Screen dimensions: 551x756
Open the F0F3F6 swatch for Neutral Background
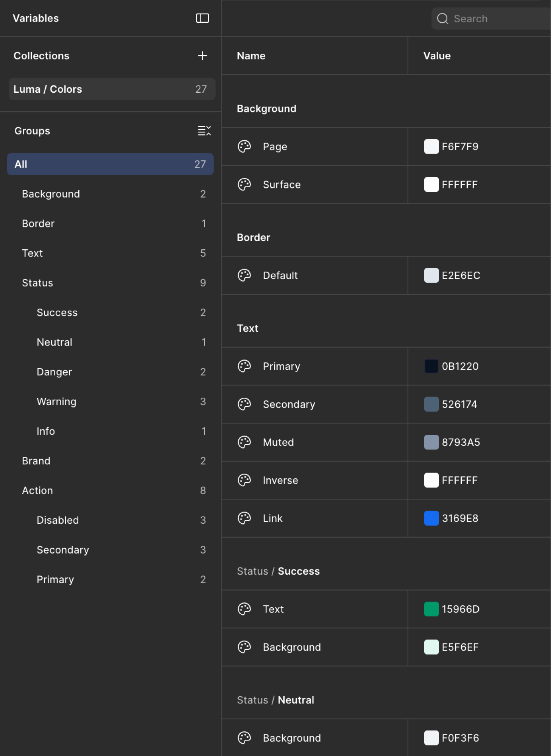tap(431, 738)
